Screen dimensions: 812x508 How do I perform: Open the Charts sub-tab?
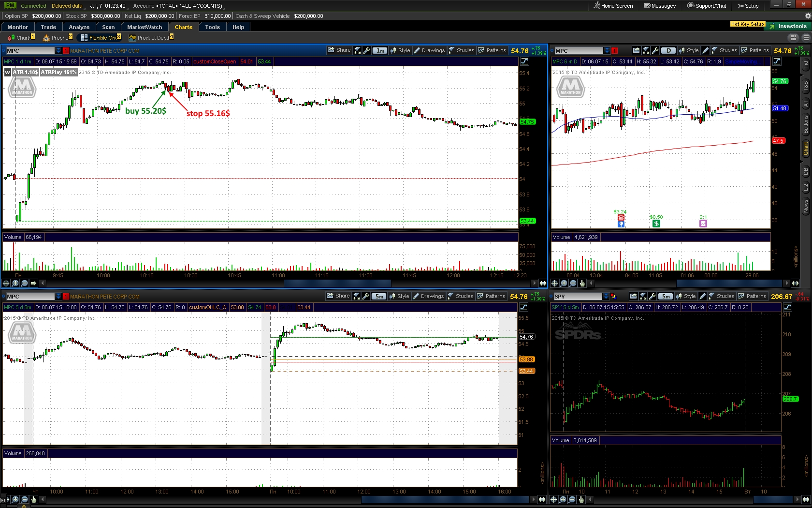pos(21,38)
